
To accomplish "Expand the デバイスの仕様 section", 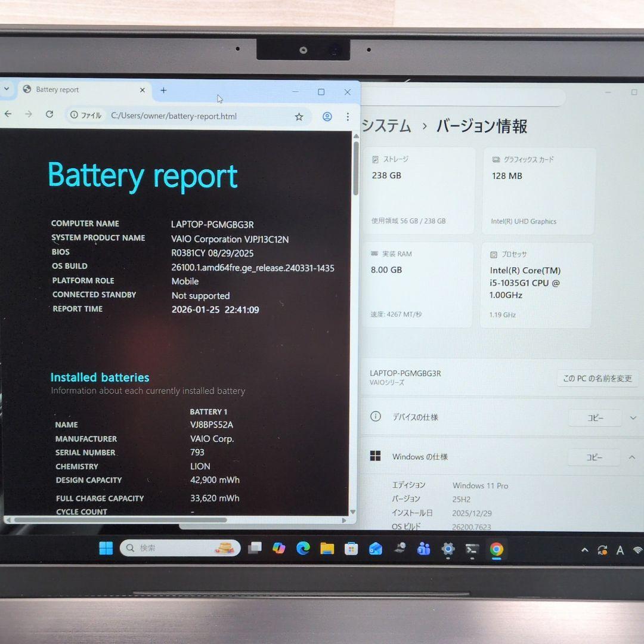I will coord(633,417).
